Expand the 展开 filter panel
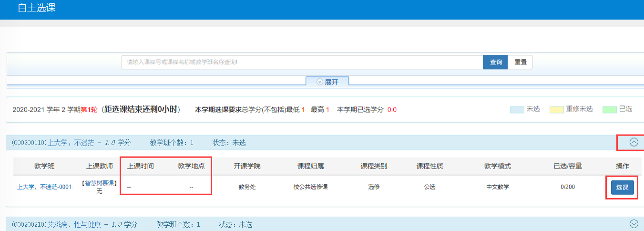This screenshot has width=644, height=231. tap(327, 82)
